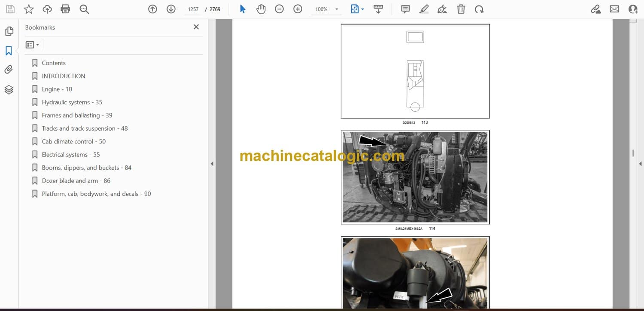Jump to Hydraulic systems - 35 bookmark
The width and height of the screenshot is (644, 311).
point(72,102)
